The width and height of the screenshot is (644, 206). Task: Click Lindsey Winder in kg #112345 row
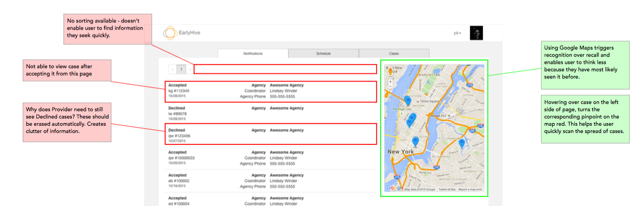coord(284,91)
